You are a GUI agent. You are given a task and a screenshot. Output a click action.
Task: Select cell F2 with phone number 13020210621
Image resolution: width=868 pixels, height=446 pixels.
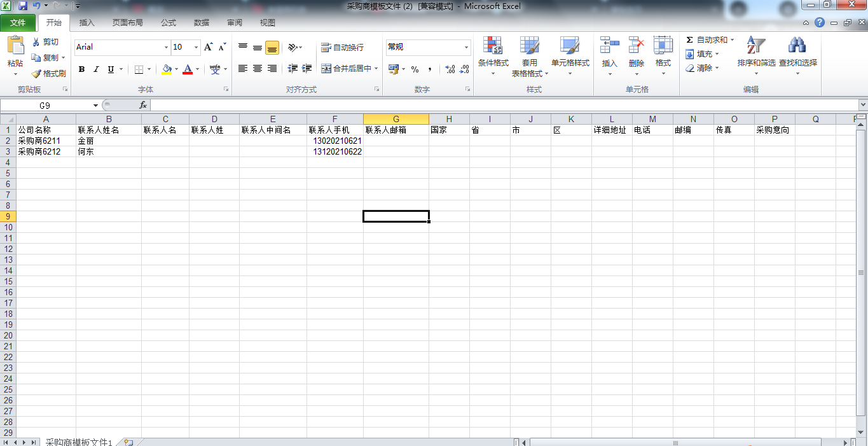pyautogui.click(x=335, y=141)
